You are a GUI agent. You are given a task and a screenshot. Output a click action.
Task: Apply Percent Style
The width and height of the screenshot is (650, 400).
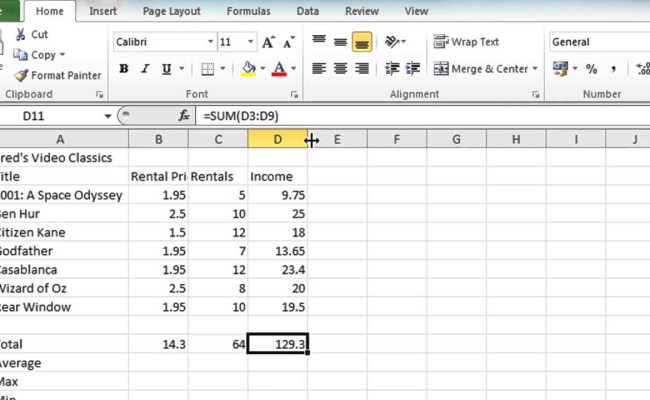click(592, 69)
